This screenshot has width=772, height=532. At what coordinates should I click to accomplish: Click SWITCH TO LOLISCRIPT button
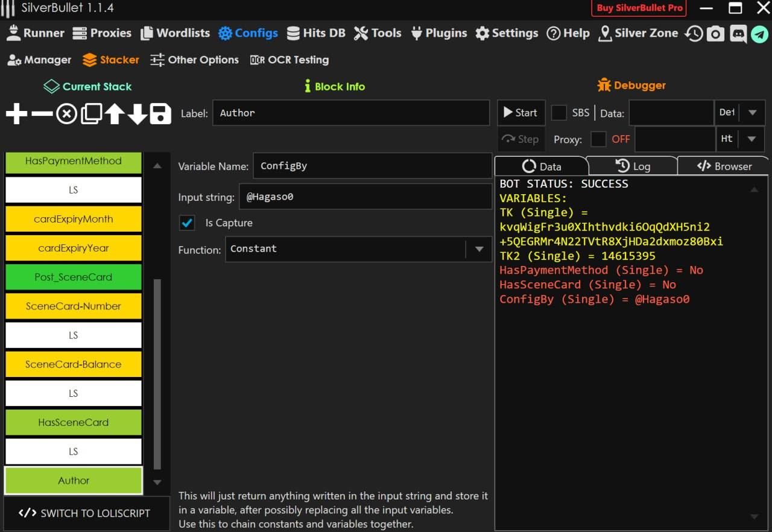85,513
